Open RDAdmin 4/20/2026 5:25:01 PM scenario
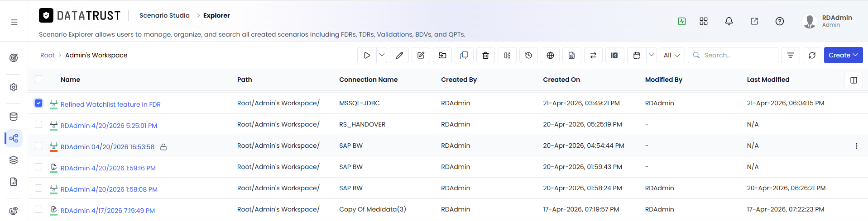 coord(109,126)
